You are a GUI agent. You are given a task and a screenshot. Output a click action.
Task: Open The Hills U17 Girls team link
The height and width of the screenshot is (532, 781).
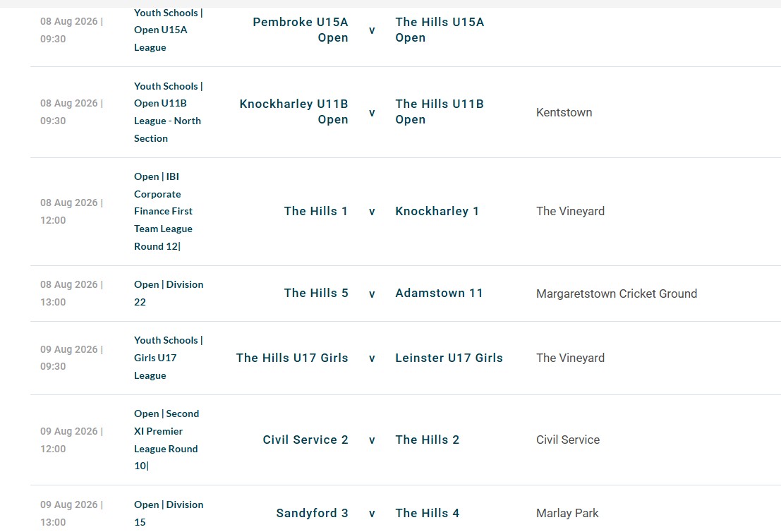click(292, 358)
